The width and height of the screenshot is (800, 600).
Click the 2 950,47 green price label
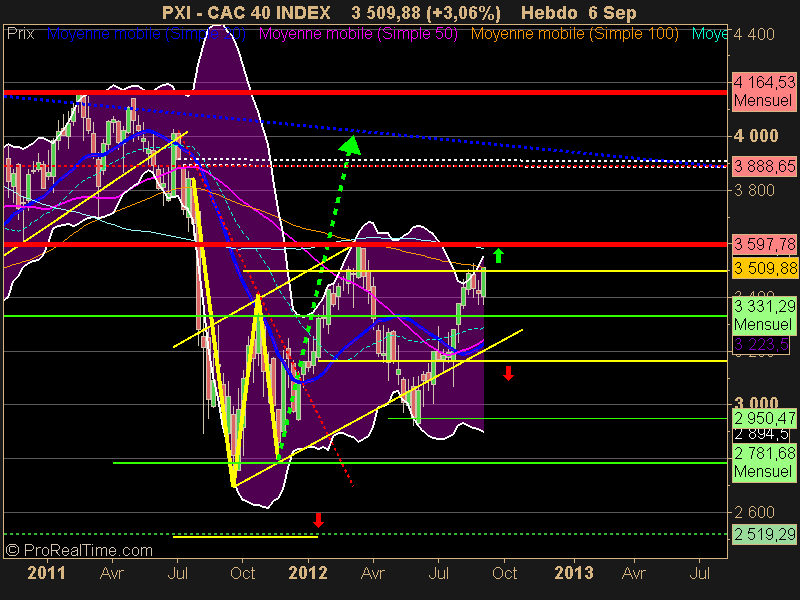point(764,418)
